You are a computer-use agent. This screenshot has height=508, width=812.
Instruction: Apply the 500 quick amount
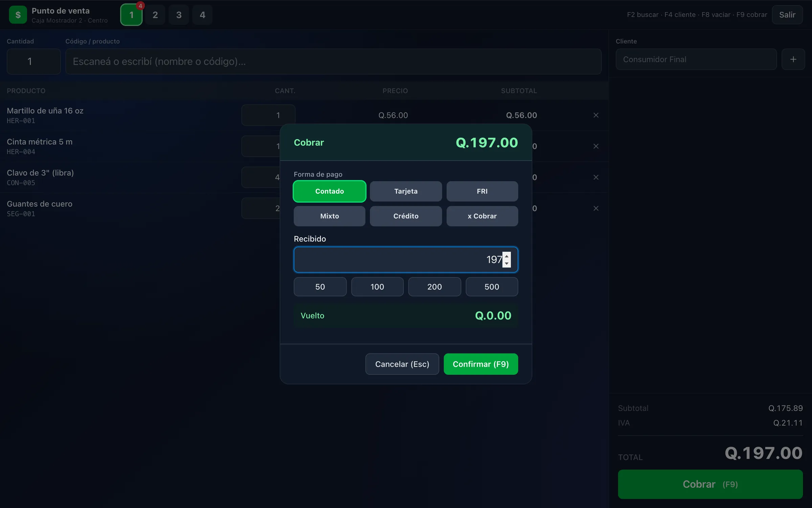(492, 287)
